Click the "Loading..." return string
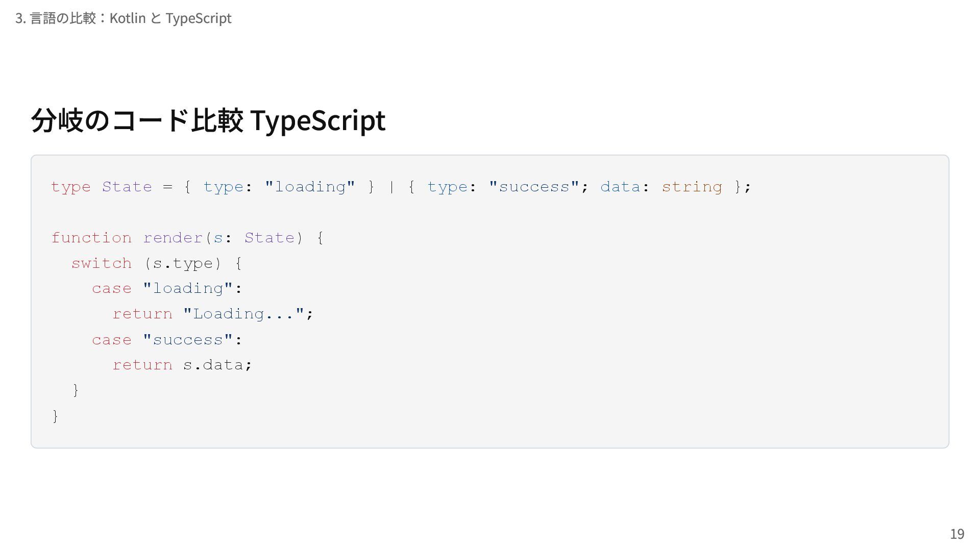Screen dimensions: 980x551 (243, 314)
